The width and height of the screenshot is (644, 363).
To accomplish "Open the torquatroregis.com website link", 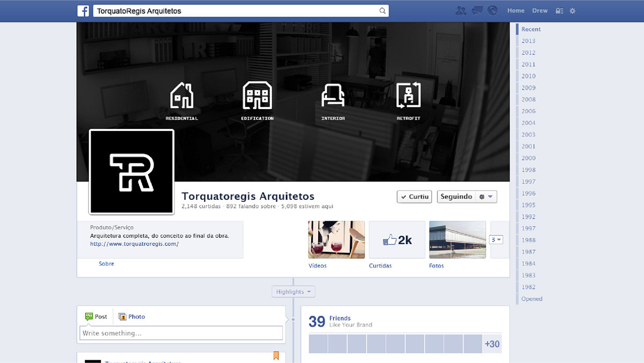I will coord(134,244).
